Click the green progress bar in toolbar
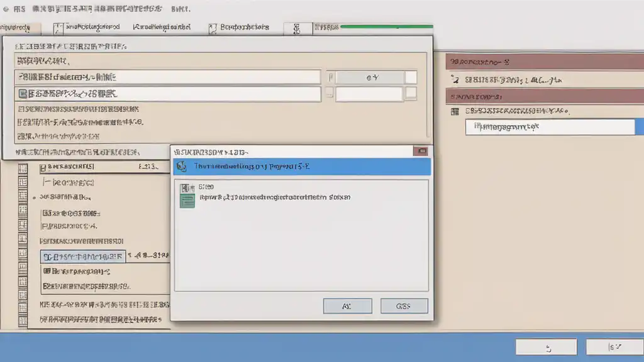 coord(387,26)
